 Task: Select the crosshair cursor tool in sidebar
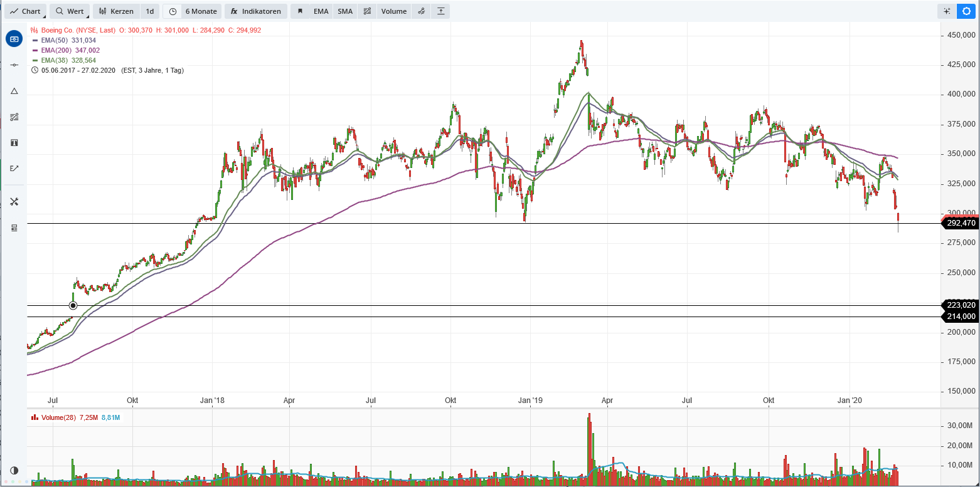14,65
